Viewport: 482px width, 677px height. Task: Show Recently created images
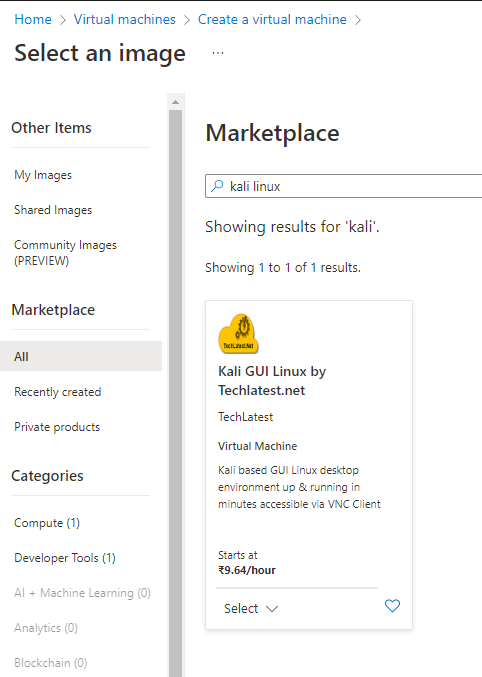coord(57,392)
